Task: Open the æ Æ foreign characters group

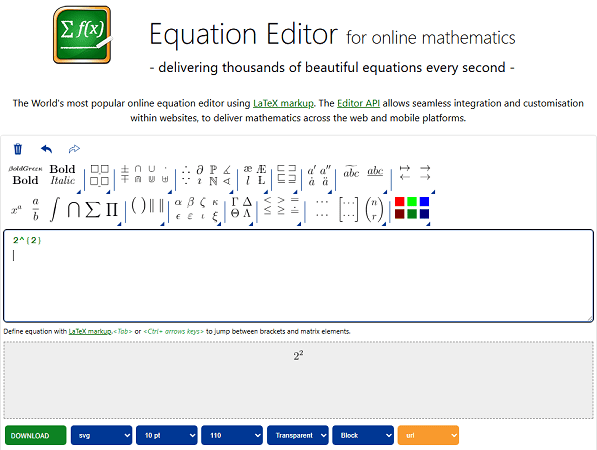Action: 254,175
